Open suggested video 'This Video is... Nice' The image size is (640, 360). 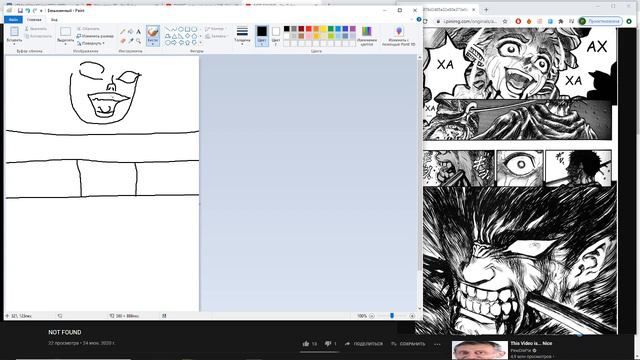click(531, 343)
